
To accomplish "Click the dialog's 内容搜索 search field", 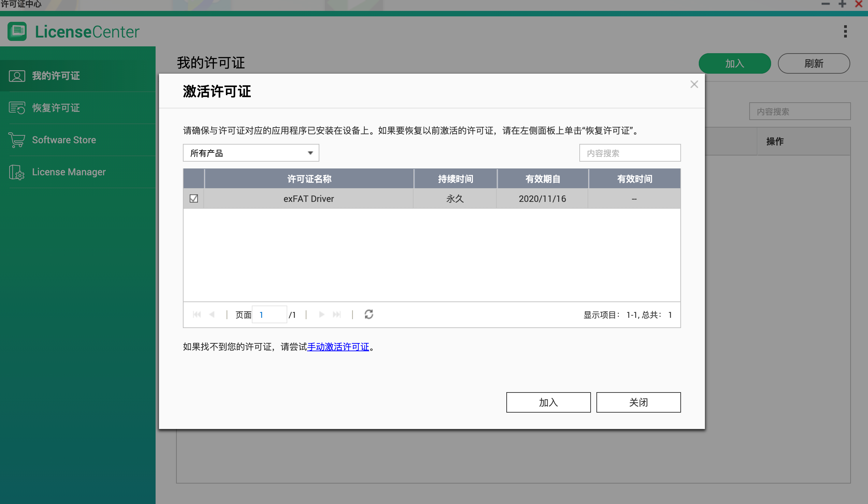I will coord(630,152).
